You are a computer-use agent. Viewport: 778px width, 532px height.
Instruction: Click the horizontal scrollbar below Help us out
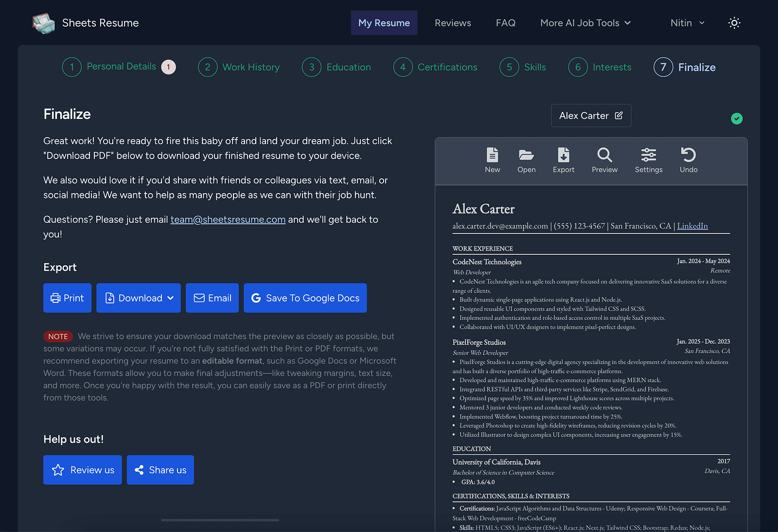pyautogui.click(x=220, y=520)
